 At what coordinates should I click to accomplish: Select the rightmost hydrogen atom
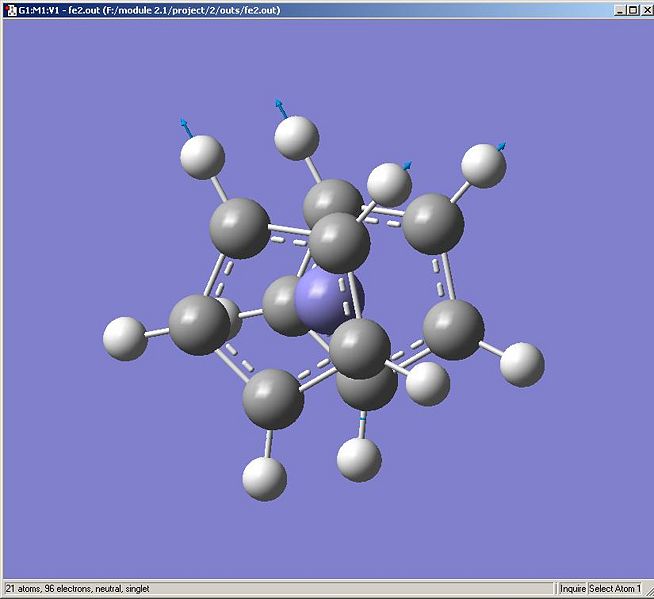[522, 365]
